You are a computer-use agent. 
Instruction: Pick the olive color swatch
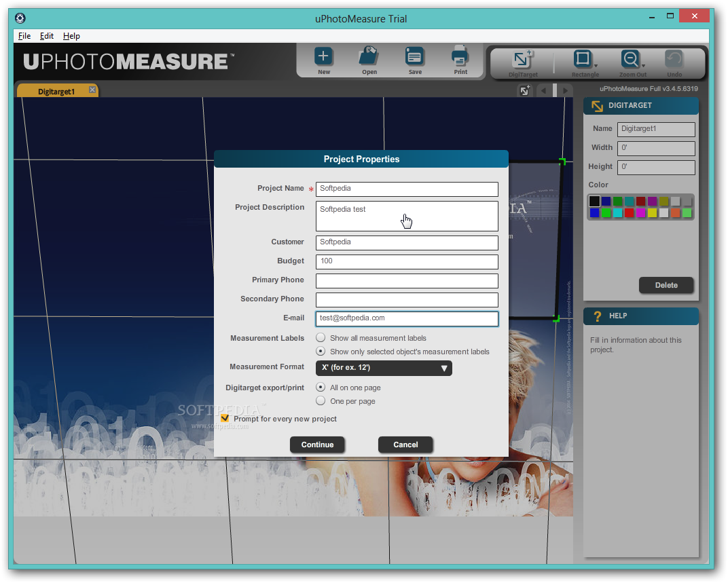pyautogui.click(x=664, y=201)
